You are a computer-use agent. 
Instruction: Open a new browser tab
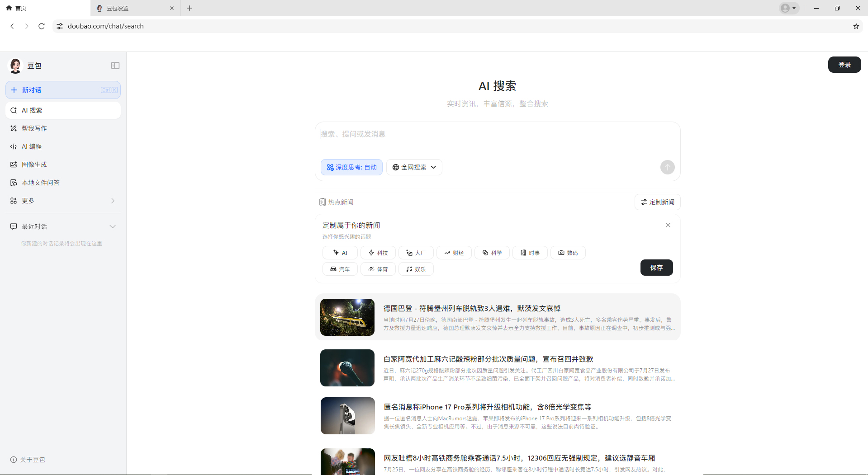pos(190,8)
